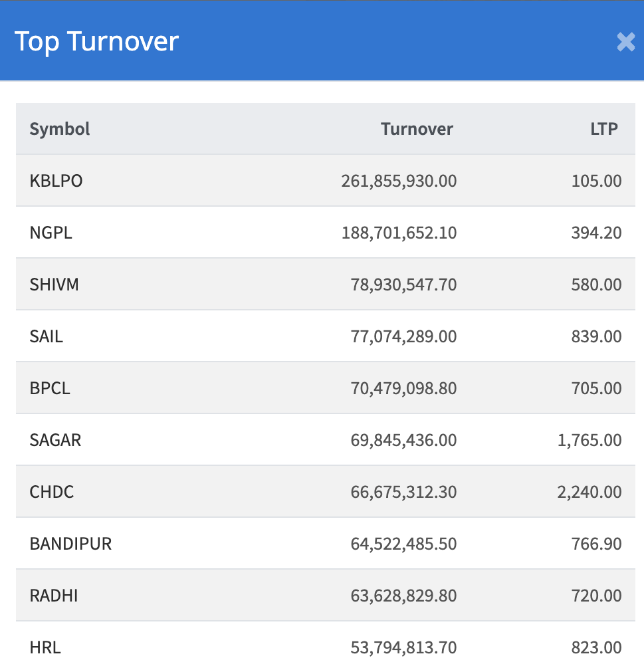Open the RADHI symbol
The image size is (644, 668).
pyautogui.click(x=54, y=596)
